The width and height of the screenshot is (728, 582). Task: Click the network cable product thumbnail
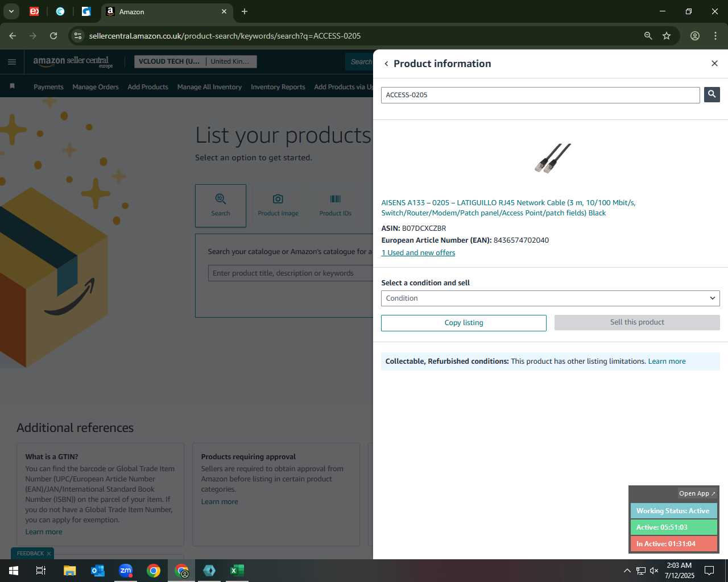tap(552, 158)
